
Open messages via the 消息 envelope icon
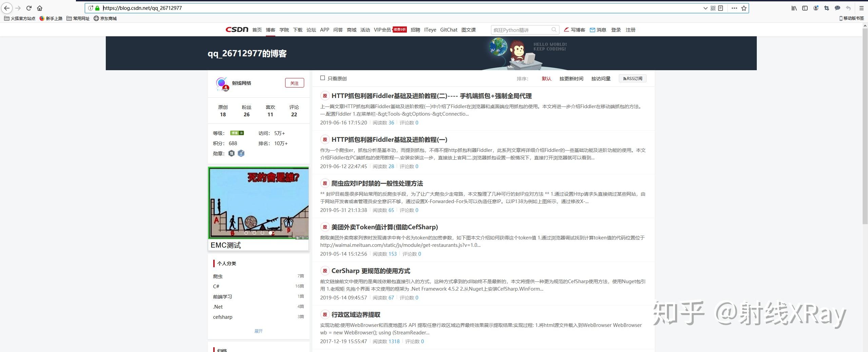(592, 30)
